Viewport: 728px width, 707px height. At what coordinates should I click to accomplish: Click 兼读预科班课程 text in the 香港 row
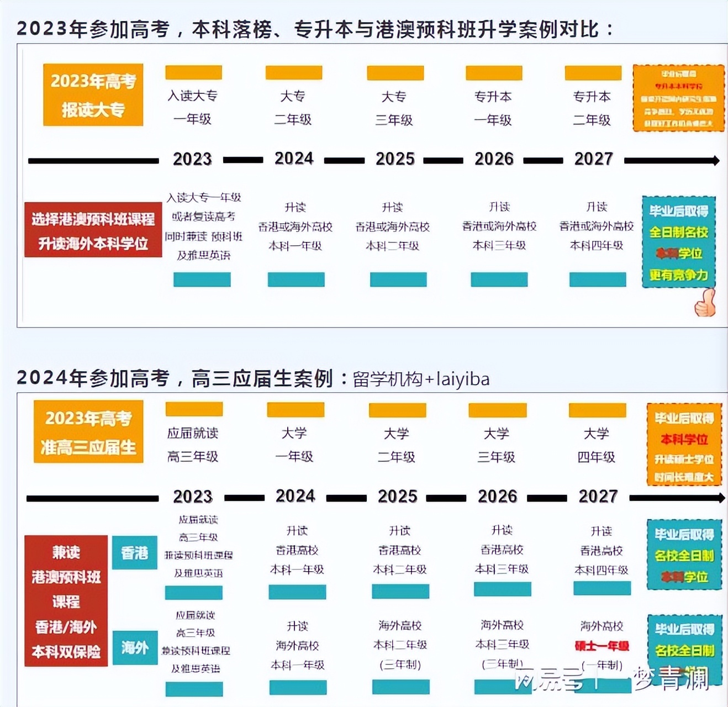tap(198, 555)
